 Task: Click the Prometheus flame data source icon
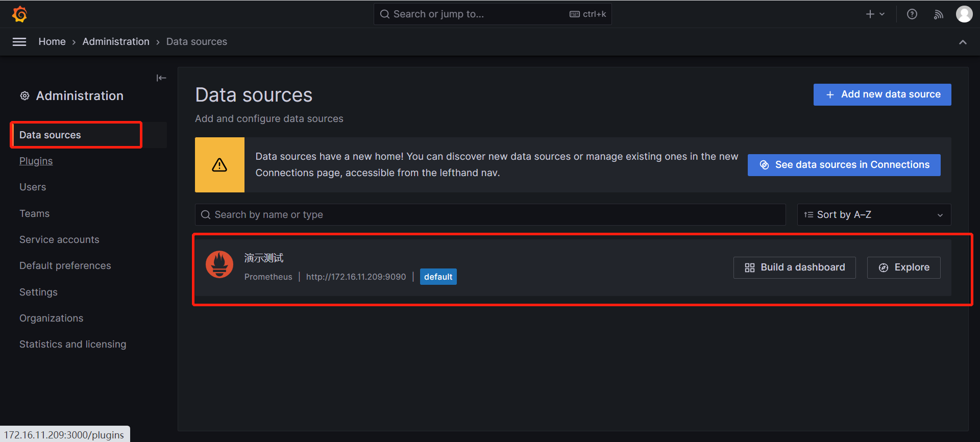point(219,264)
